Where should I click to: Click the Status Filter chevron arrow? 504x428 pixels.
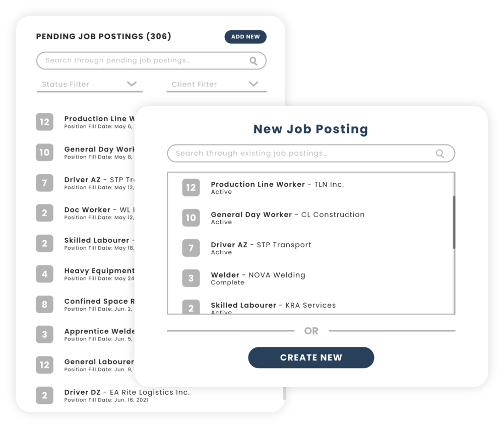[x=132, y=84]
